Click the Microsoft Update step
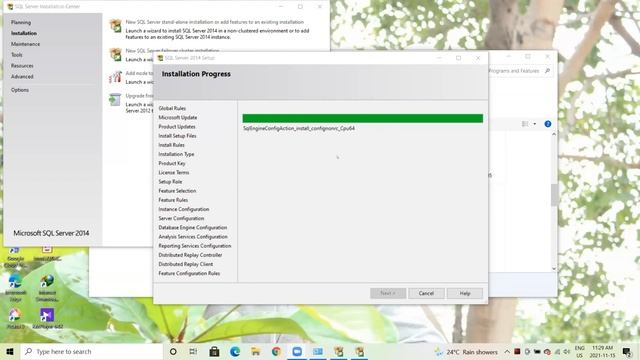Viewport: 640px width, 360px height. [x=178, y=117]
